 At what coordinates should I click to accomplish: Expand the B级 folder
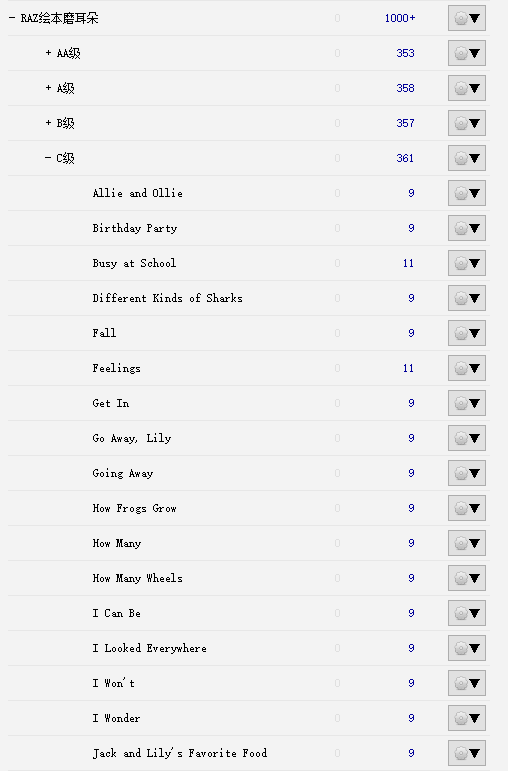(x=48, y=122)
